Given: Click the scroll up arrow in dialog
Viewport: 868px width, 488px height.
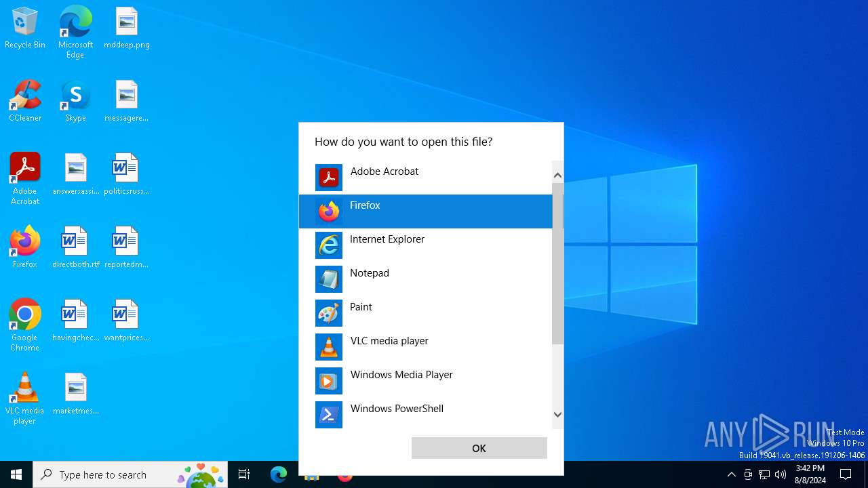Looking at the screenshot, I should pyautogui.click(x=557, y=176).
